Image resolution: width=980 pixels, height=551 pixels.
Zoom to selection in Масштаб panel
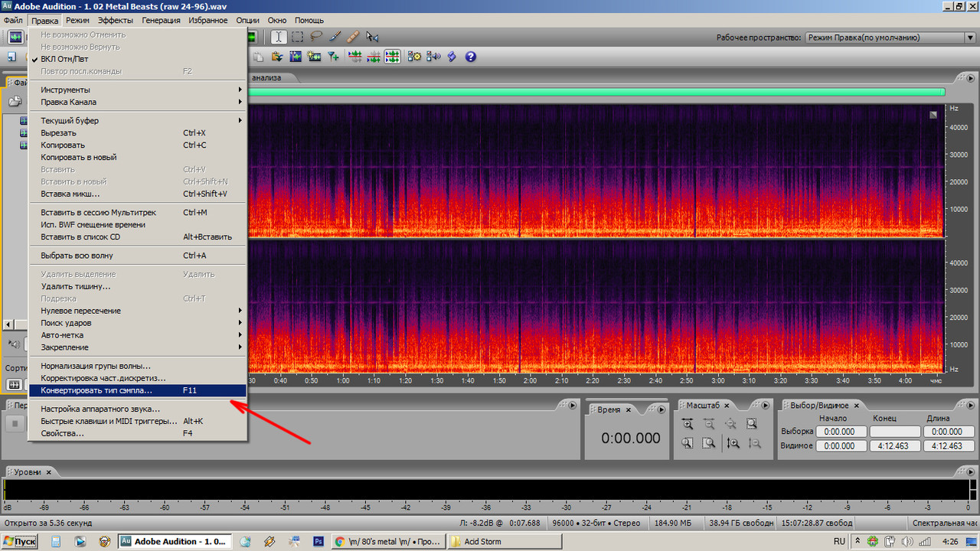(x=752, y=423)
